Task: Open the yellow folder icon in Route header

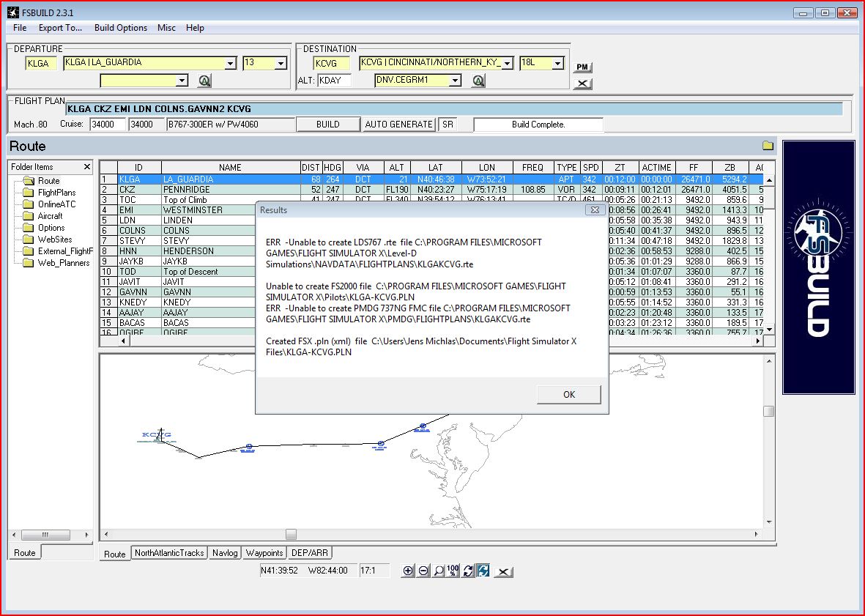Action: [768, 146]
